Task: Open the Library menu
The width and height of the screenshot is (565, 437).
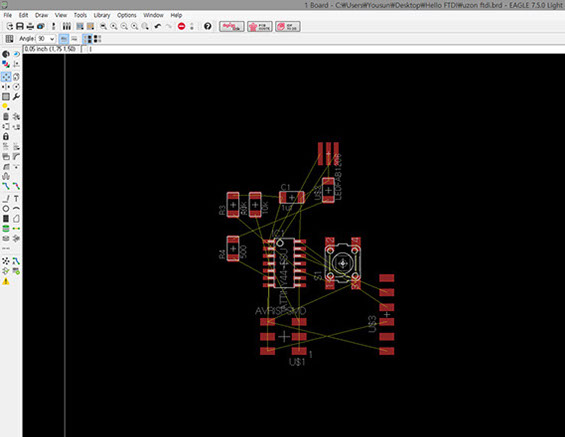Action: pos(102,15)
